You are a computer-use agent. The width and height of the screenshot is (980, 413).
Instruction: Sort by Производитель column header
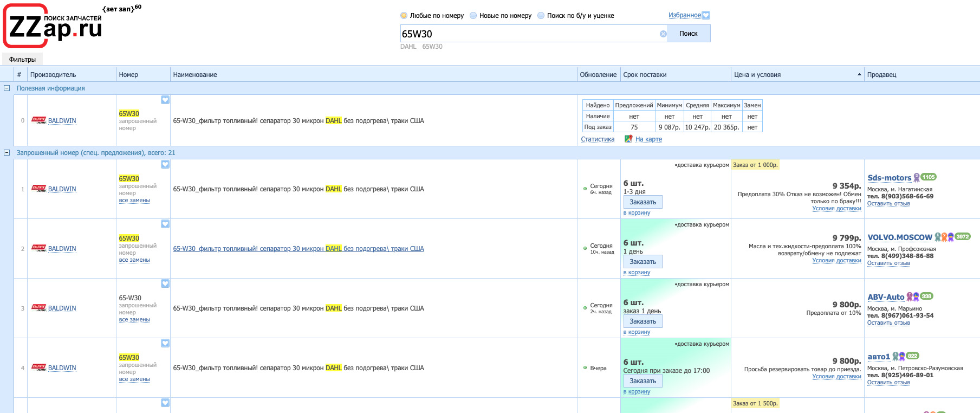tap(72, 75)
